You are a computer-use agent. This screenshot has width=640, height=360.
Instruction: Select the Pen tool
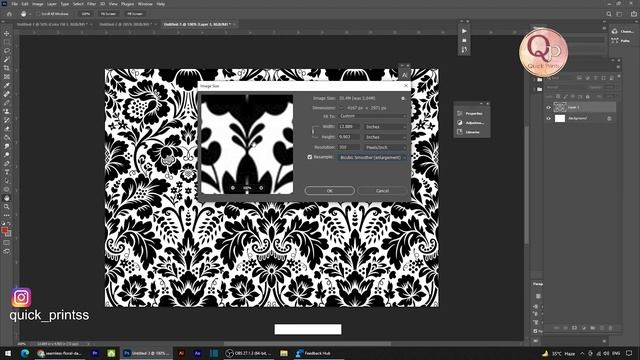click(x=7, y=163)
